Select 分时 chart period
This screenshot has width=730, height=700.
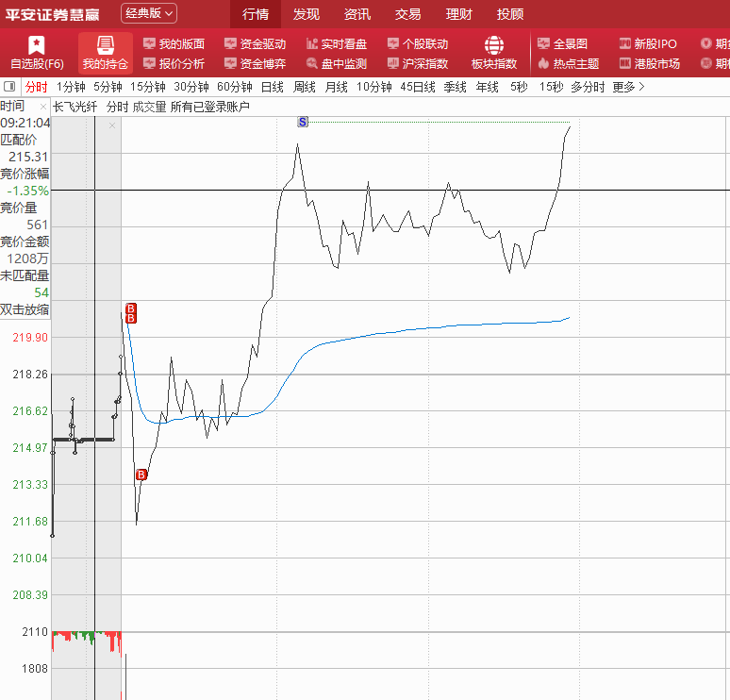click(x=37, y=87)
